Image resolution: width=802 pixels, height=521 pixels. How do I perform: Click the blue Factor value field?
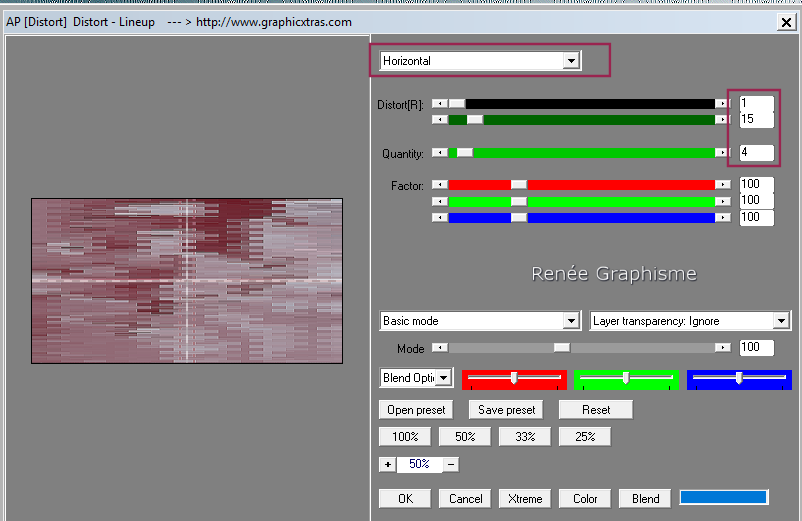756,217
